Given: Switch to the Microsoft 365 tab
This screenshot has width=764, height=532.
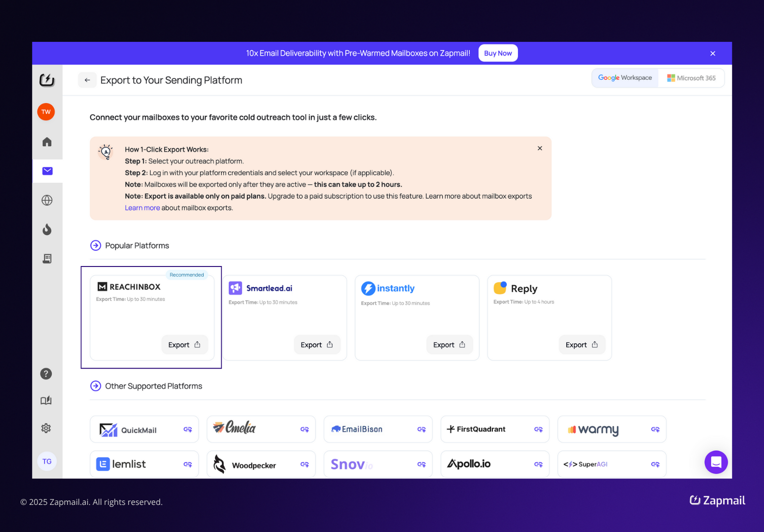Looking at the screenshot, I should coord(691,78).
